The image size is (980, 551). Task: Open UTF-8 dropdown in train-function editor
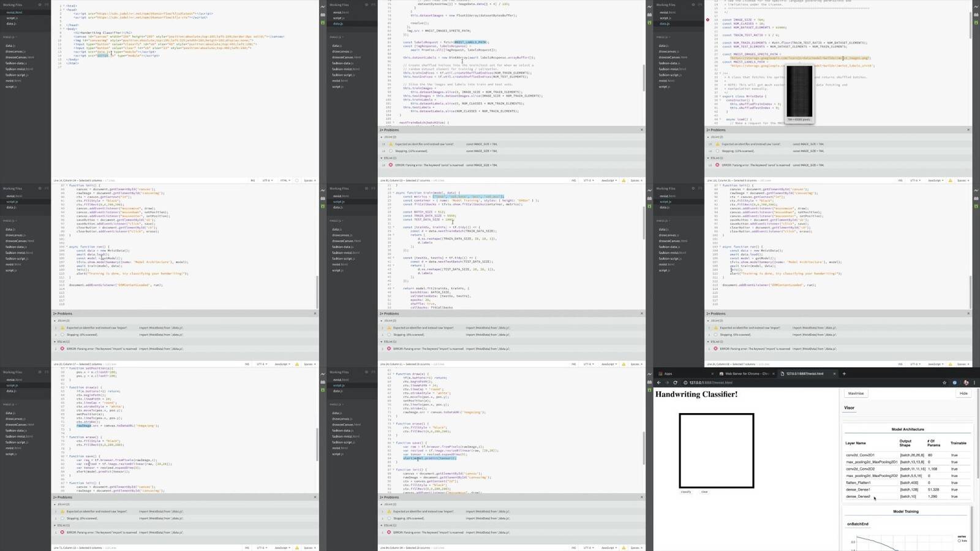pos(589,364)
